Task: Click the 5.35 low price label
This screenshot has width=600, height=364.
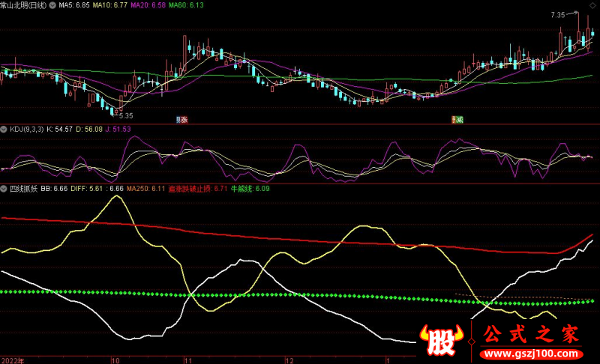Action: tap(124, 115)
